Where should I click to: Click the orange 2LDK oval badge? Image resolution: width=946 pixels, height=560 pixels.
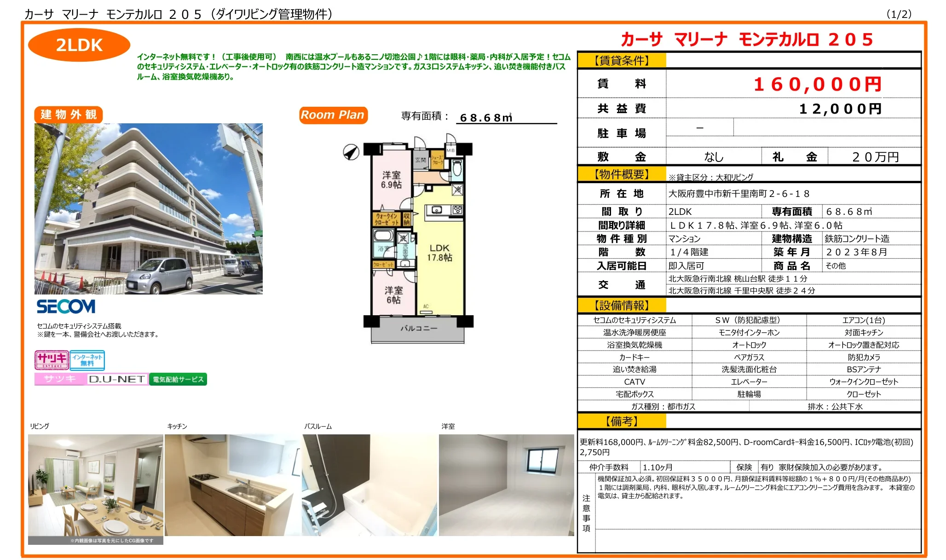(79, 45)
